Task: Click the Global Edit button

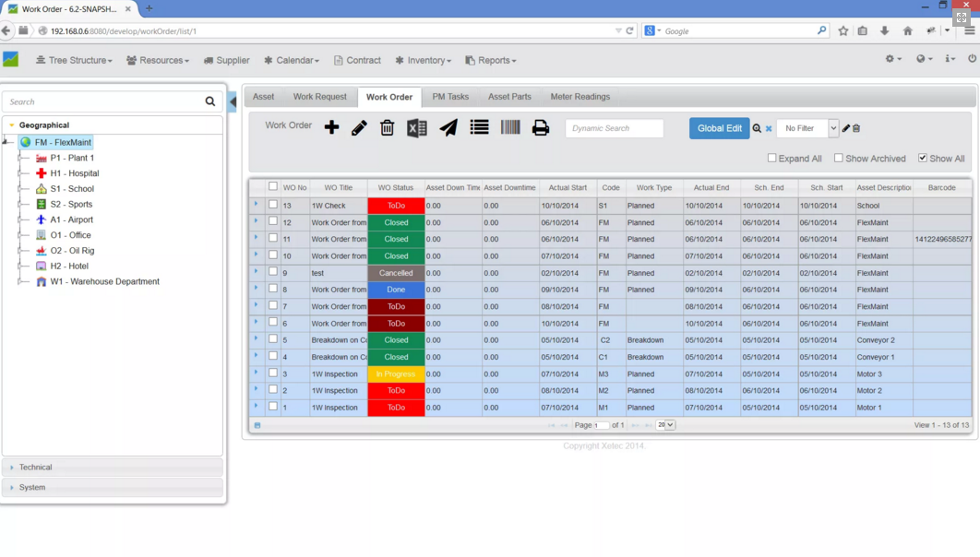Action: (720, 128)
